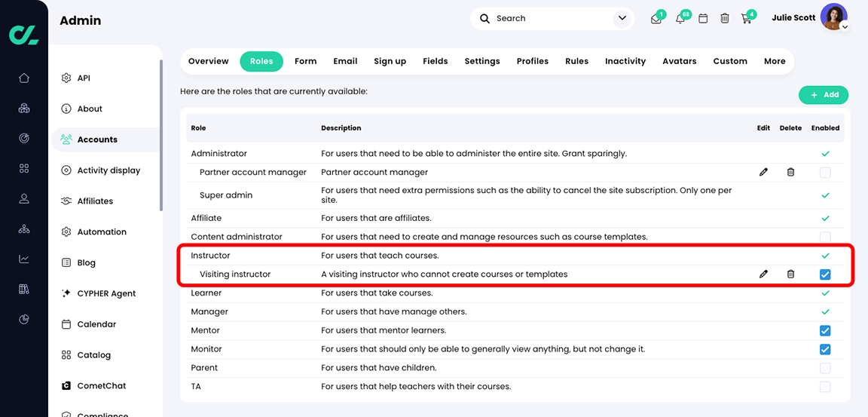Switch to the Profiles tab

tap(533, 62)
